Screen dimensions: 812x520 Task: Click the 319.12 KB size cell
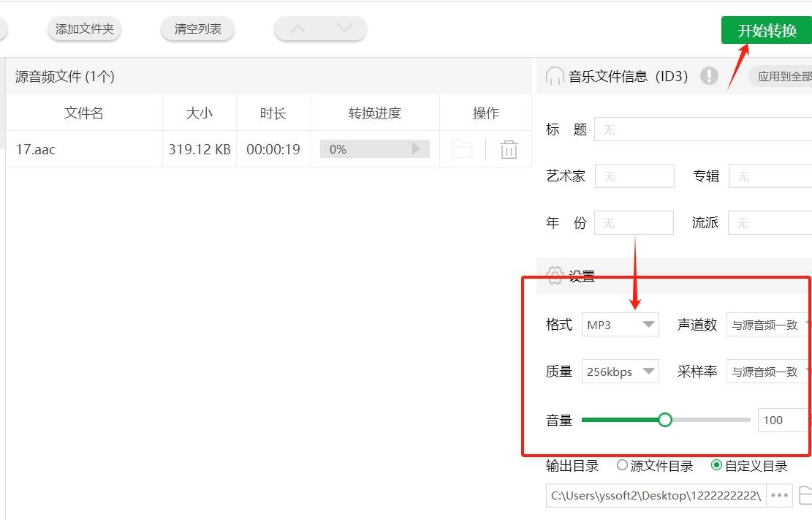click(200, 149)
